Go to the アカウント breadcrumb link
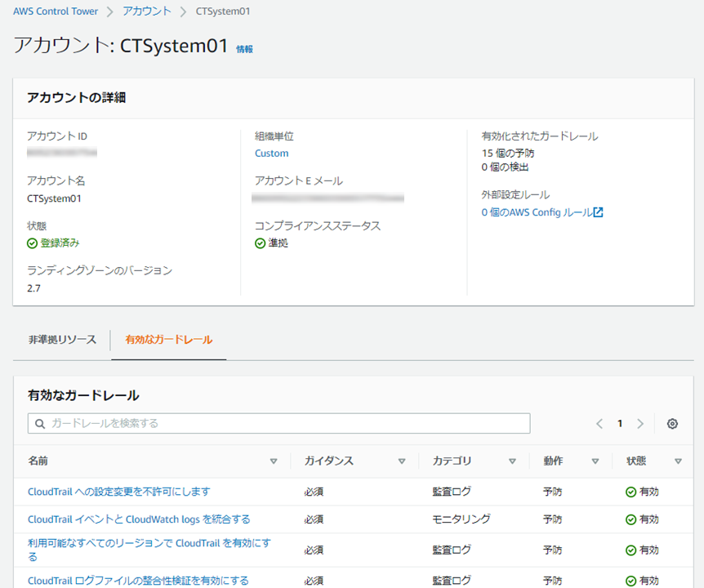The width and height of the screenshot is (704, 588). (147, 11)
